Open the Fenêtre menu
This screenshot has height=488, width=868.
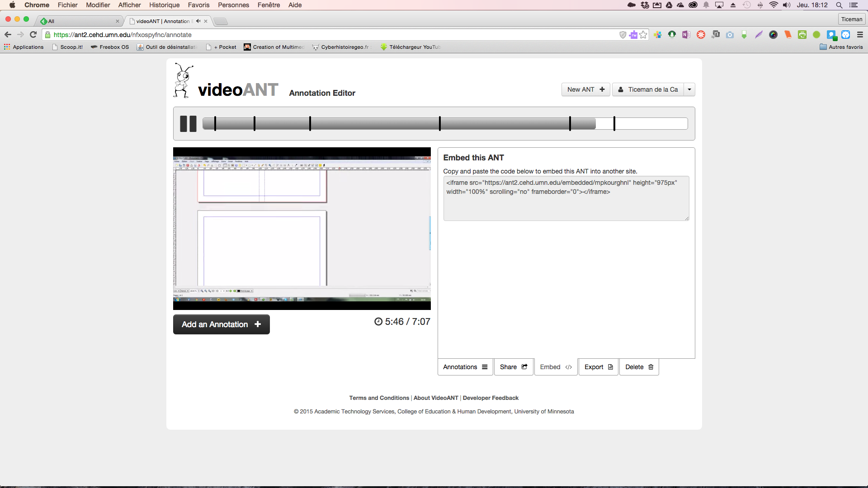(269, 5)
